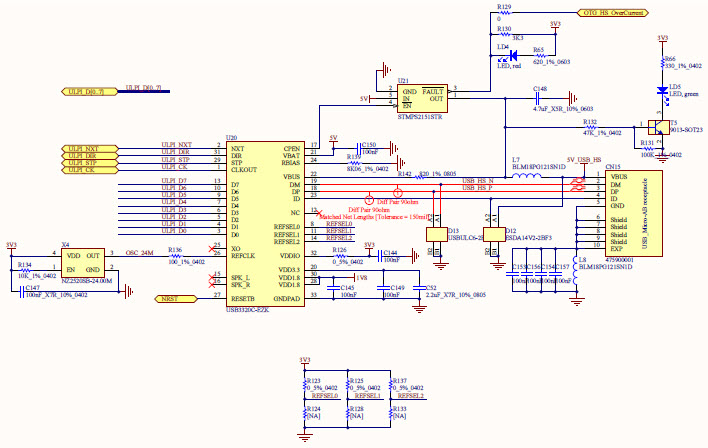Select the U21 STMPS2151STR chip body

(422, 98)
